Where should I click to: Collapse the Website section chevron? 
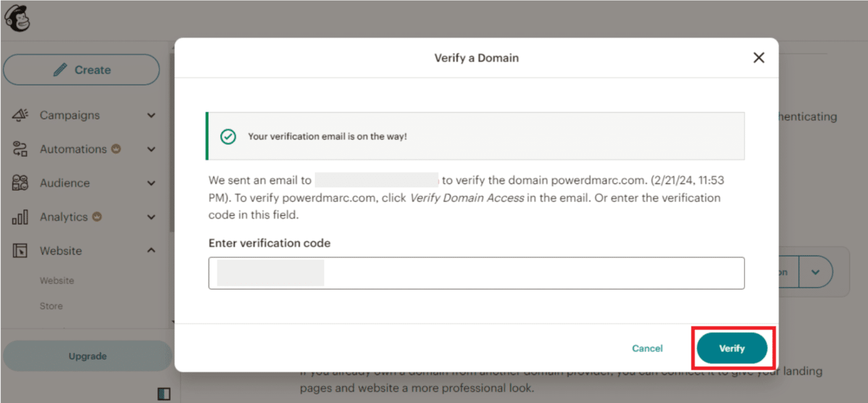[152, 250]
